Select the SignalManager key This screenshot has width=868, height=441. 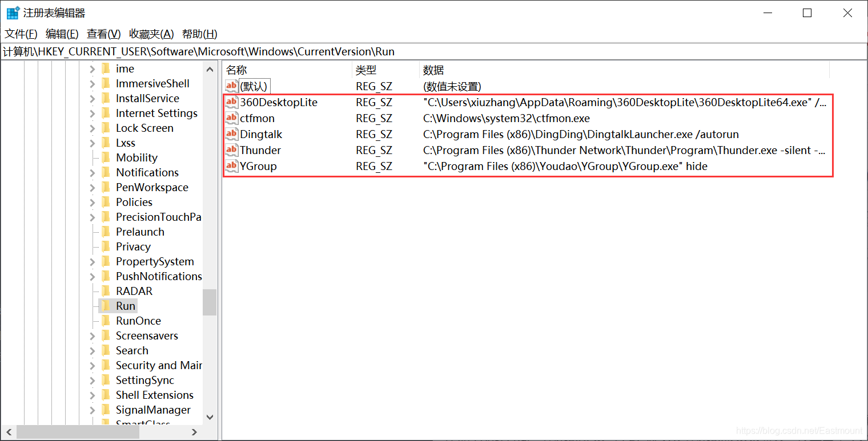point(153,410)
